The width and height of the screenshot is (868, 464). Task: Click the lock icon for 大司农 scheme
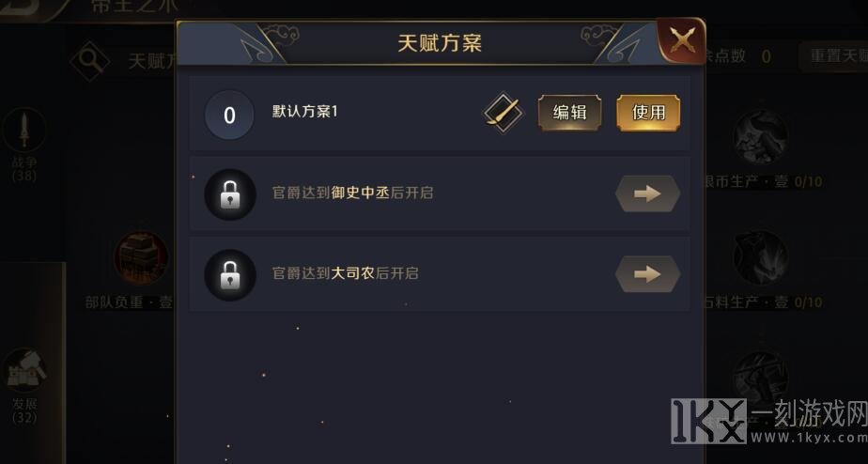click(230, 274)
